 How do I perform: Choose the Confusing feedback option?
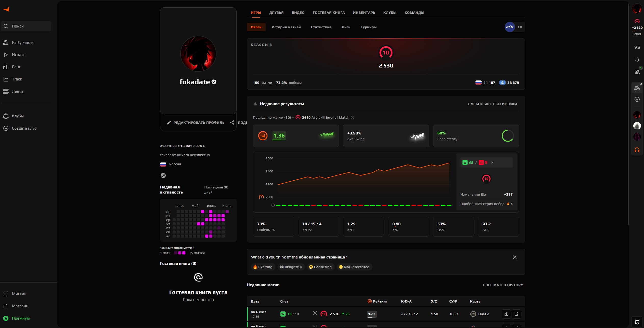(x=320, y=267)
